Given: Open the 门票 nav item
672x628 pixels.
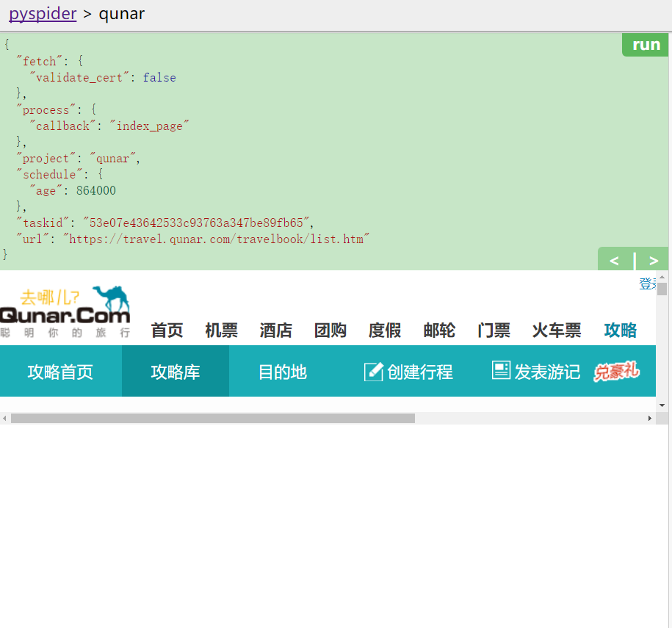Looking at the screenshot, I should (494, 331).
